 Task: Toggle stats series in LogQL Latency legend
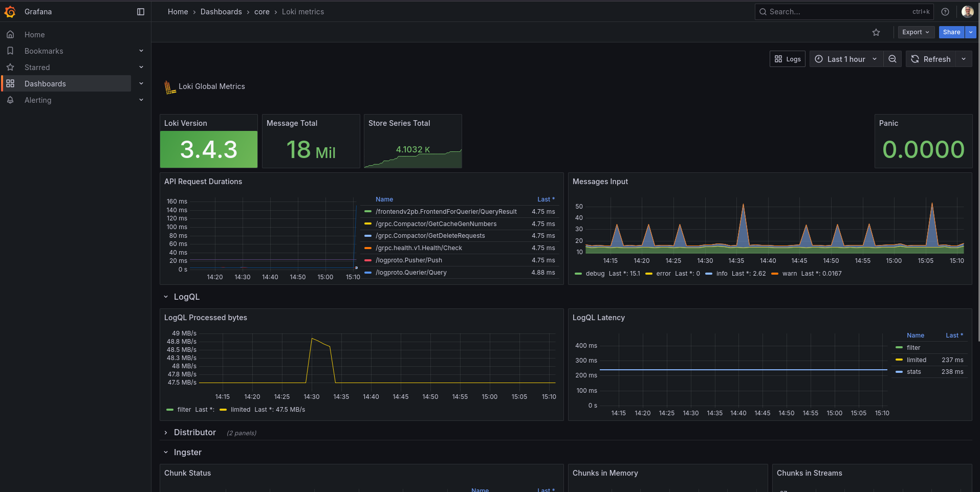point(914,372)
